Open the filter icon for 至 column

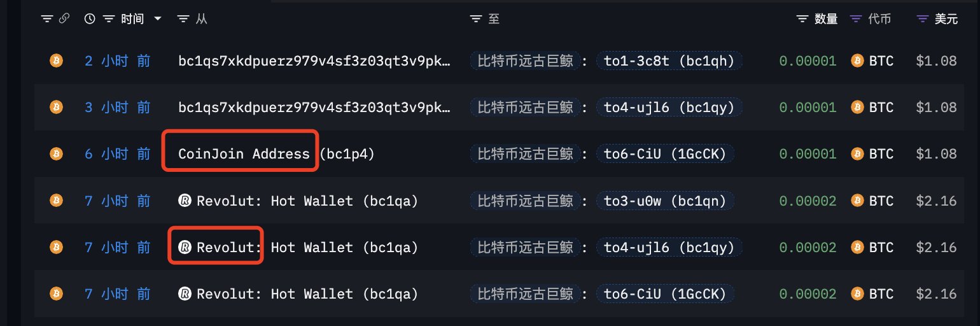tap(475, 19)
